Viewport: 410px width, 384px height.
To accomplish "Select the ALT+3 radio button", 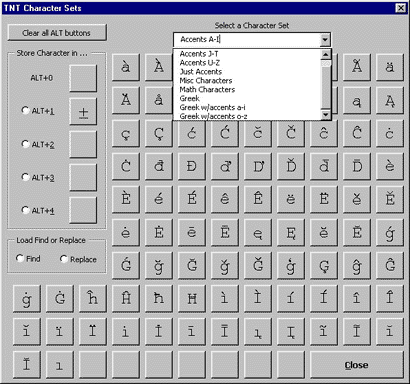I will 25,177.
